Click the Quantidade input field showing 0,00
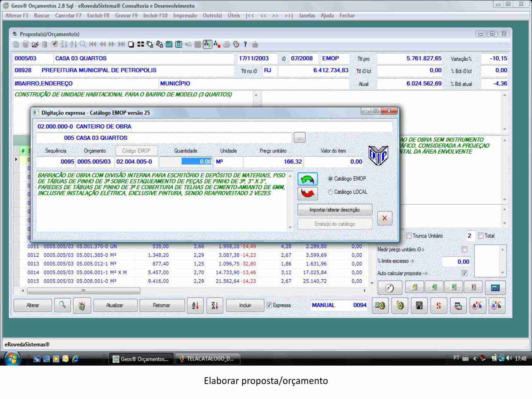This screenshot has height=399, width=532. pyautogui.click(x=186, y=161)
